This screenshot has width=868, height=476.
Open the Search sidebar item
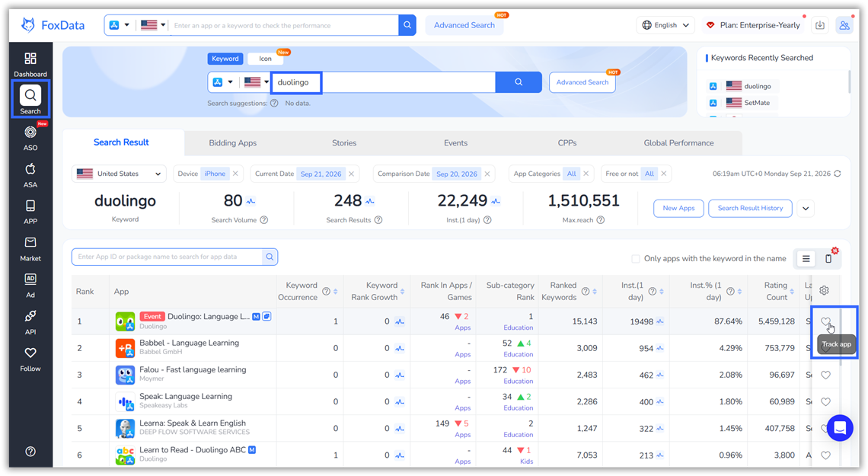click(30, 100)
